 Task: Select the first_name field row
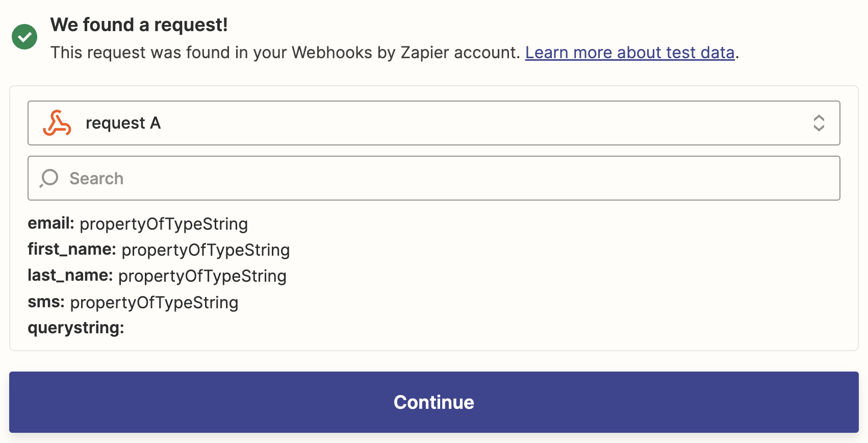pyautogui.click(x=159, y=250)
